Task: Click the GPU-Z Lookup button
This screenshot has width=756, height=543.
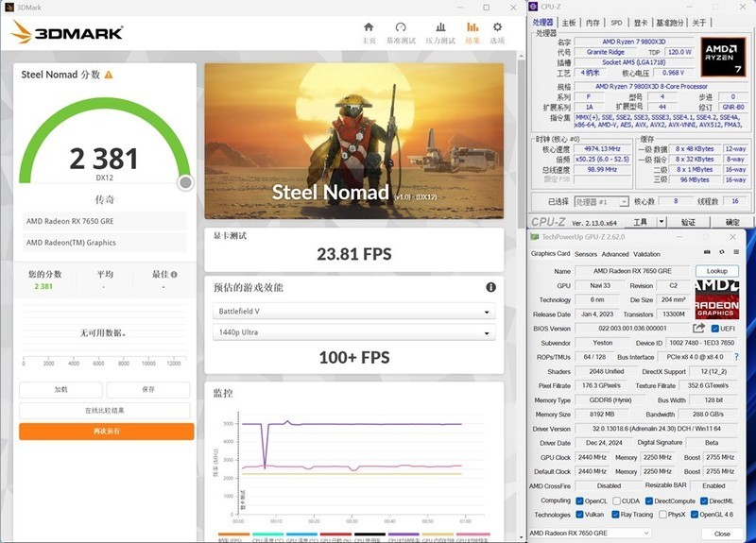Action: (717, 271)
